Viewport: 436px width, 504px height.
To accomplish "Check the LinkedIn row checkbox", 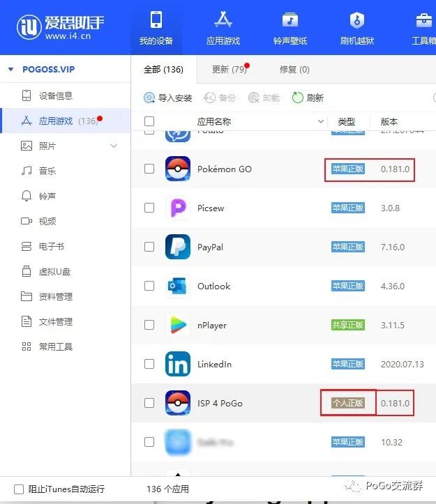I will [149, 364].
